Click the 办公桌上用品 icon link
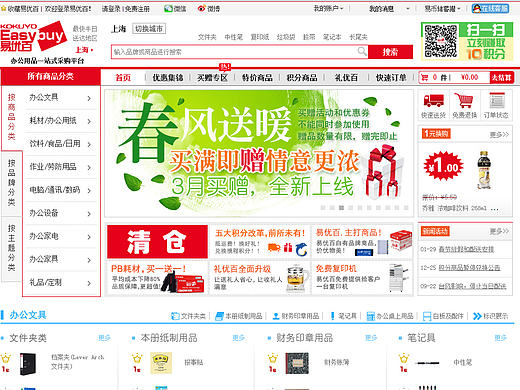 pos(370,316)
